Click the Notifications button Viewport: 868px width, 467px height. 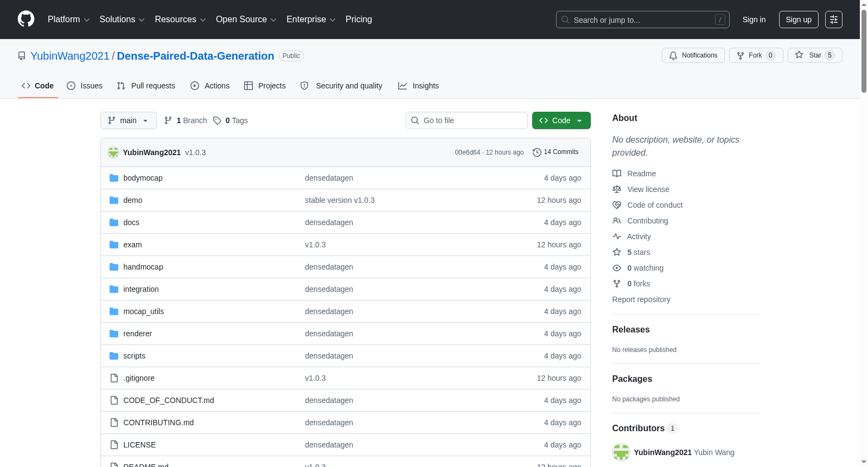coord(693,55)
